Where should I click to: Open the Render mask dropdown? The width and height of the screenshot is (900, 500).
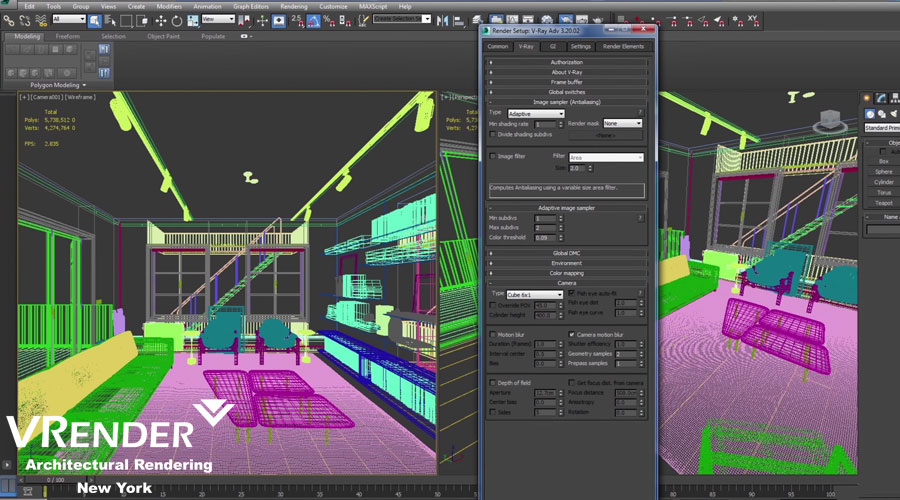tap(622, 123)
